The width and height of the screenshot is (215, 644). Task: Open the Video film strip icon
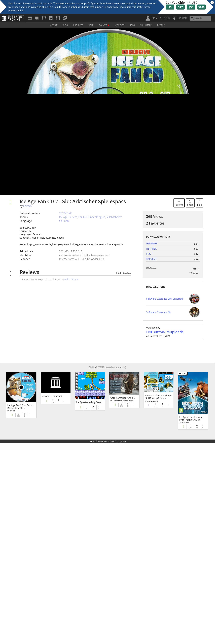44,18
